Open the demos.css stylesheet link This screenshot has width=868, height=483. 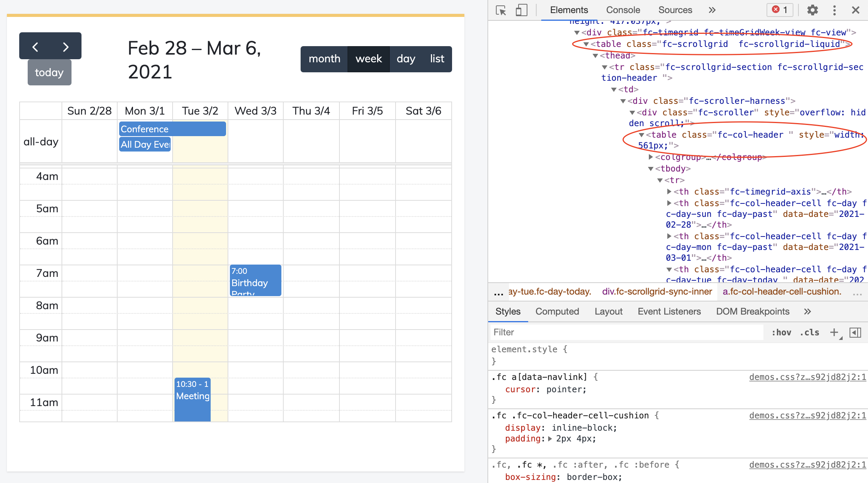tap(807, 377)
